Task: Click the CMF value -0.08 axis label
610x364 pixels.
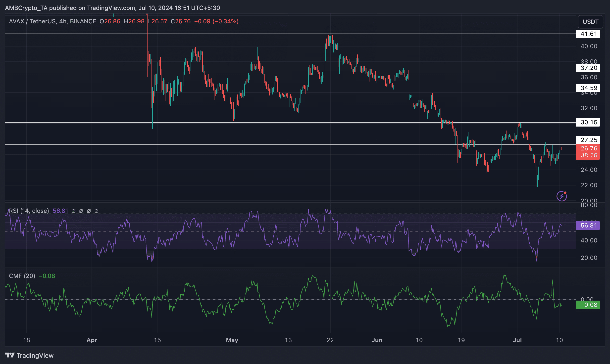Action: [x=588, y=305]
